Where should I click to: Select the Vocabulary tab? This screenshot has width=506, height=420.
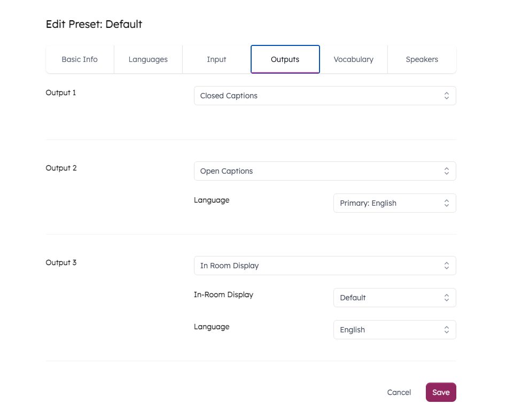[353, 59]
